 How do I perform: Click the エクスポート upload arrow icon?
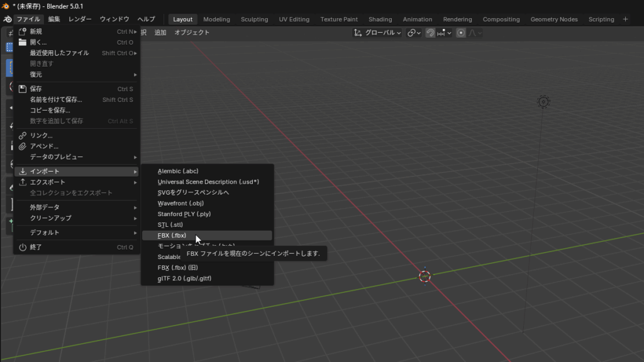pyautogui.click(x=23, y=182)
